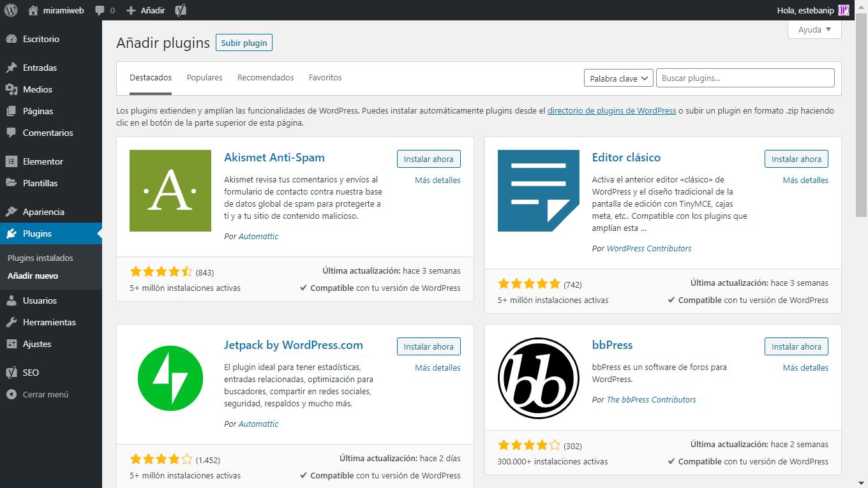
Task: Open Akismet Anti-Spam title link
Action: click(x=274, y=158)
